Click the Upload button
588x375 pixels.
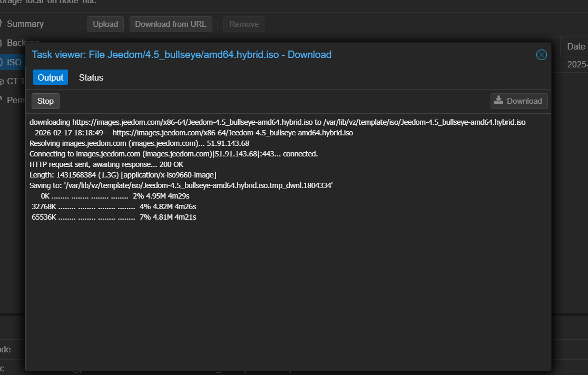(105, 24)
